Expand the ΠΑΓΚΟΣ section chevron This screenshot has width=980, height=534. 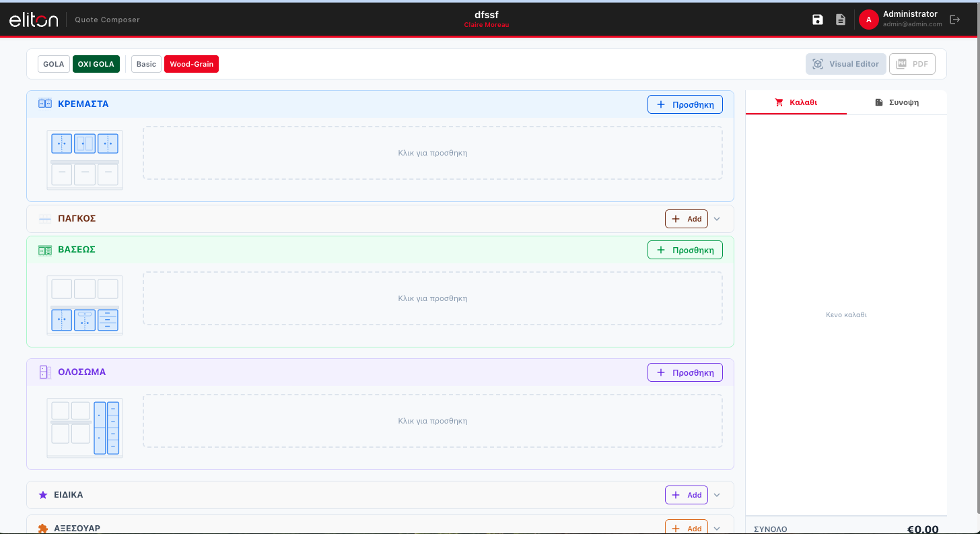pos(717,219)
